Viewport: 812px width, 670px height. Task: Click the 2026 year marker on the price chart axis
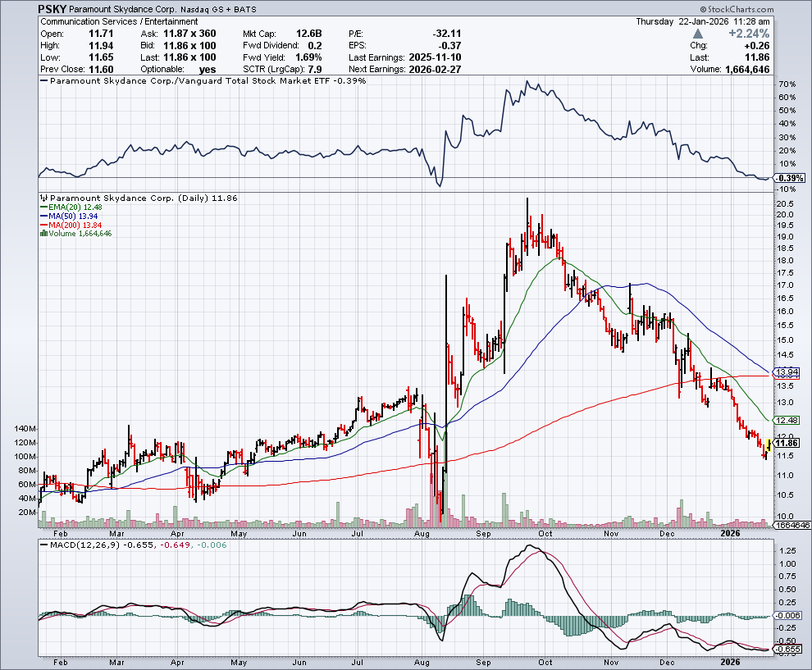pyautogui.click(x=731, y=532)
